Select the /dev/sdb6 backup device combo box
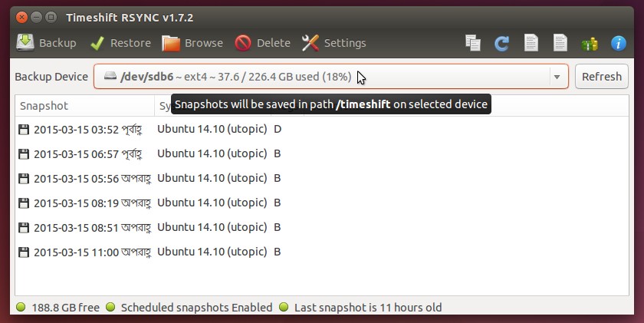The width and height of the screenshot is (644, 323). pyautogui.click(x=331, y=77)
